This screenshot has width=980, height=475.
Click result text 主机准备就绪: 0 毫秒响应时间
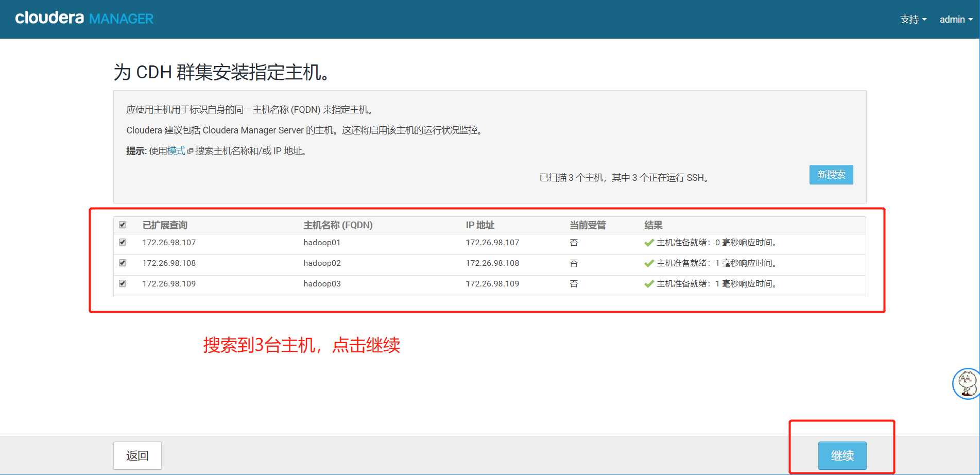click(x=717, y=243)
